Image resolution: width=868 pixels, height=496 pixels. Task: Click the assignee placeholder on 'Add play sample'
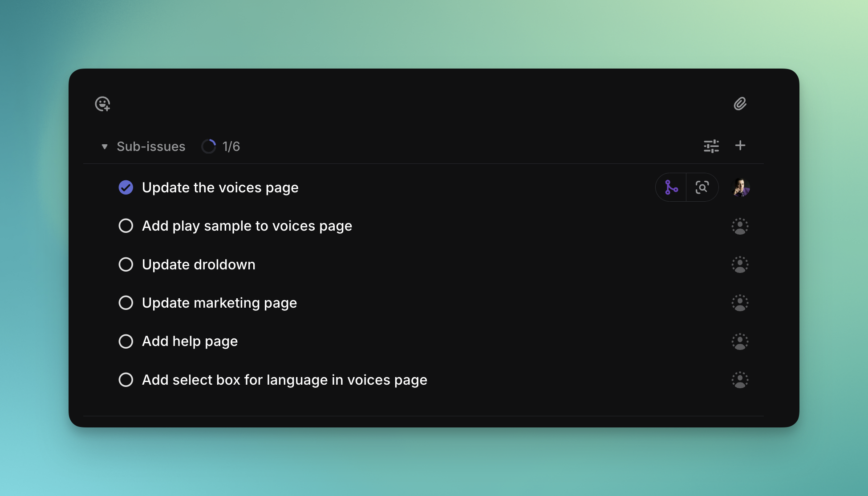click(739, 226)
